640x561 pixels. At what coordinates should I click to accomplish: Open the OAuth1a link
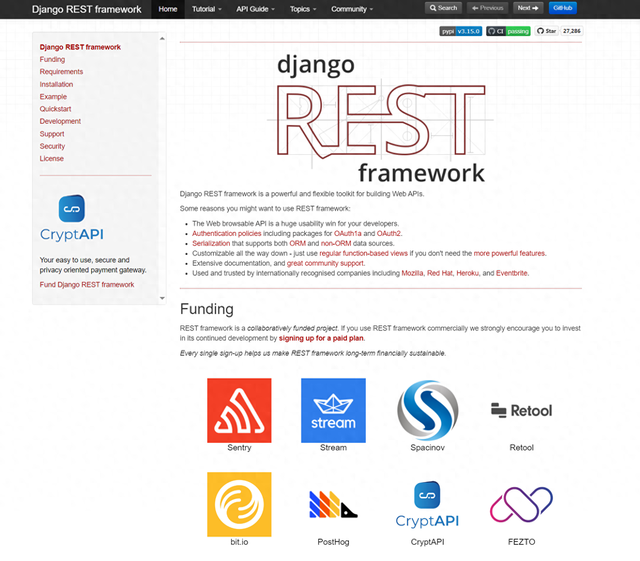pos(347,233)
